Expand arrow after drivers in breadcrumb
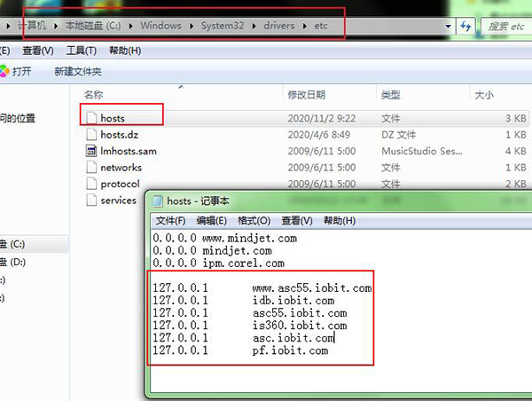 [305, 26]
